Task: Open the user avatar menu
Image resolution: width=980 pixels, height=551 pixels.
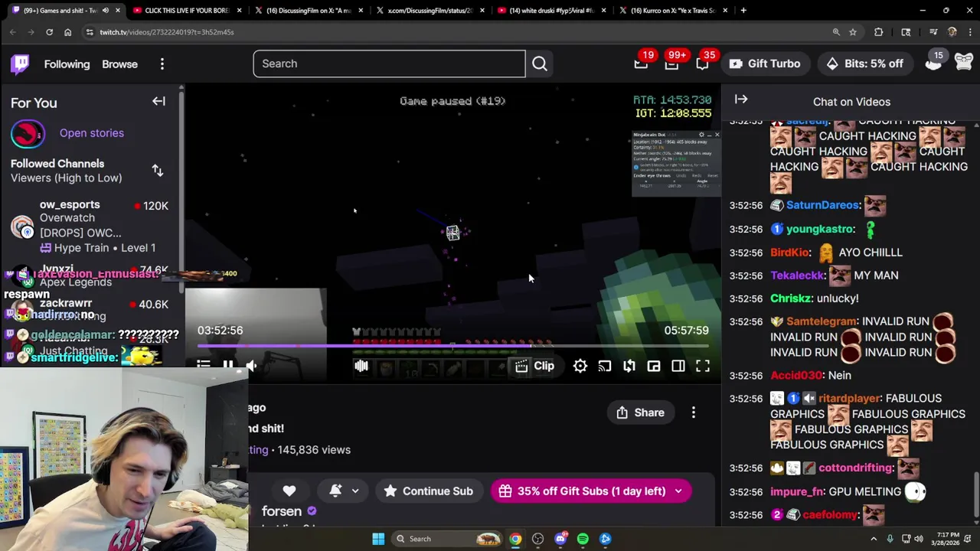Action: (x=963, y=64)
